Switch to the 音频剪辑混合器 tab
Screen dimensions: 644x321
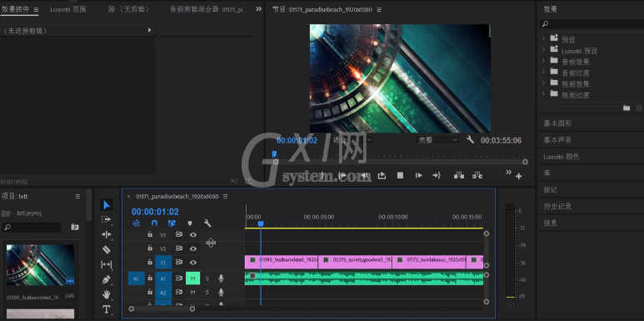[x=206, y=9]
